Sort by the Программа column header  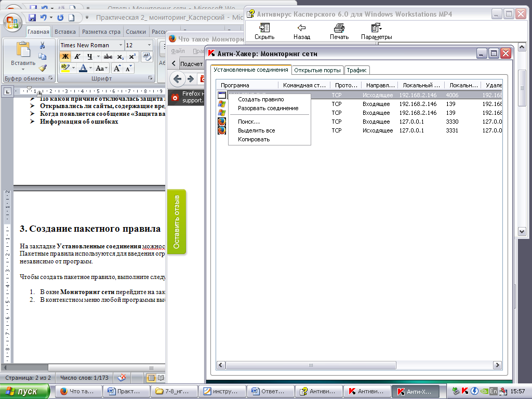coord(247,85)
